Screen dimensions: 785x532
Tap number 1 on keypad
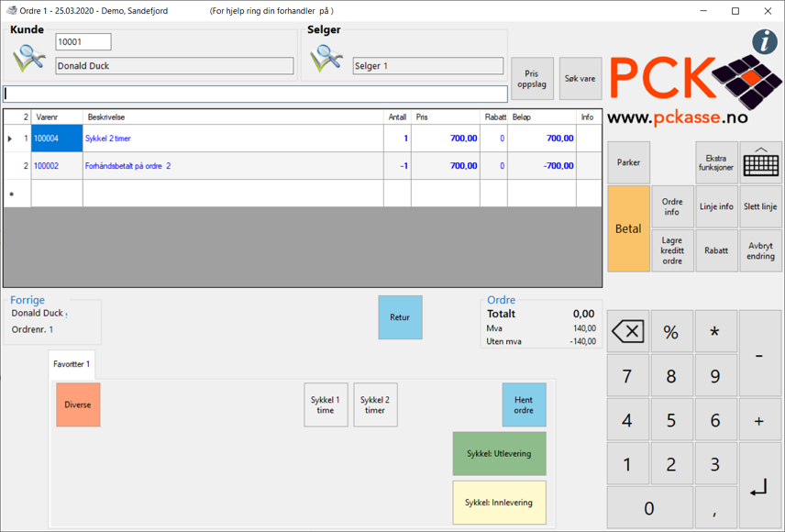tap(628, 464)
